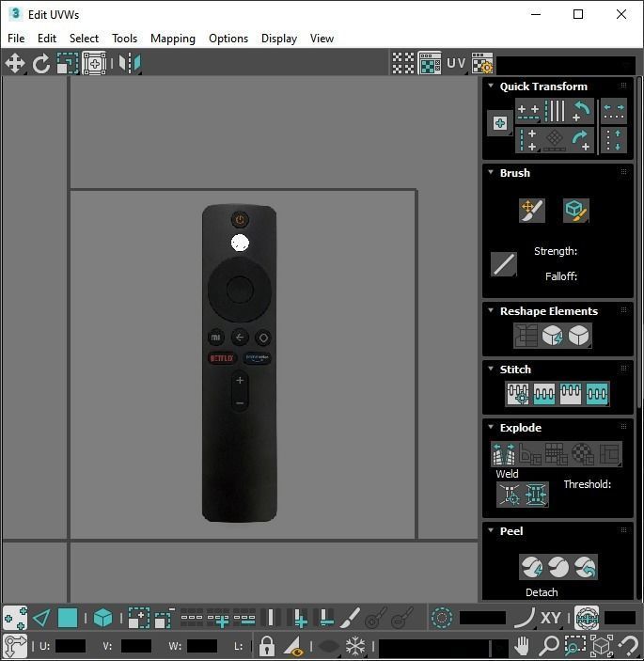Toggle the freeze snowflake icon
644x661 pixels.
pyautogui.click(x=355, y=646)
